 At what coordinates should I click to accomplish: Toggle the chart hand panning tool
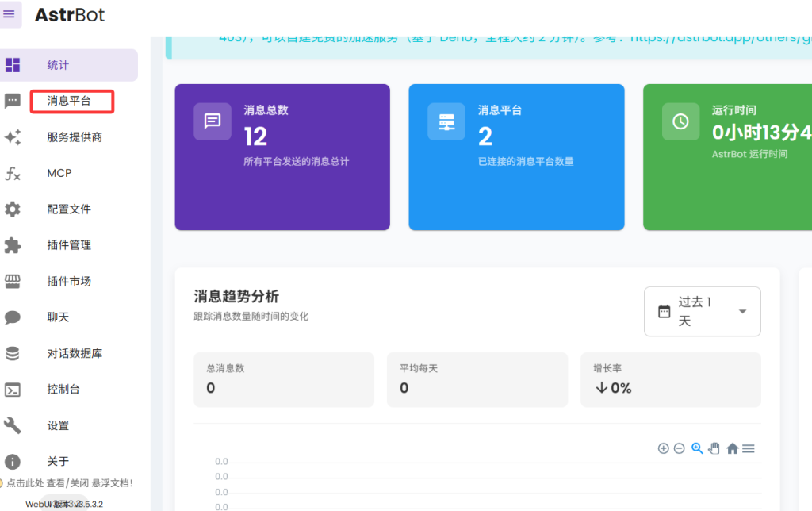[x=714, y=448]
